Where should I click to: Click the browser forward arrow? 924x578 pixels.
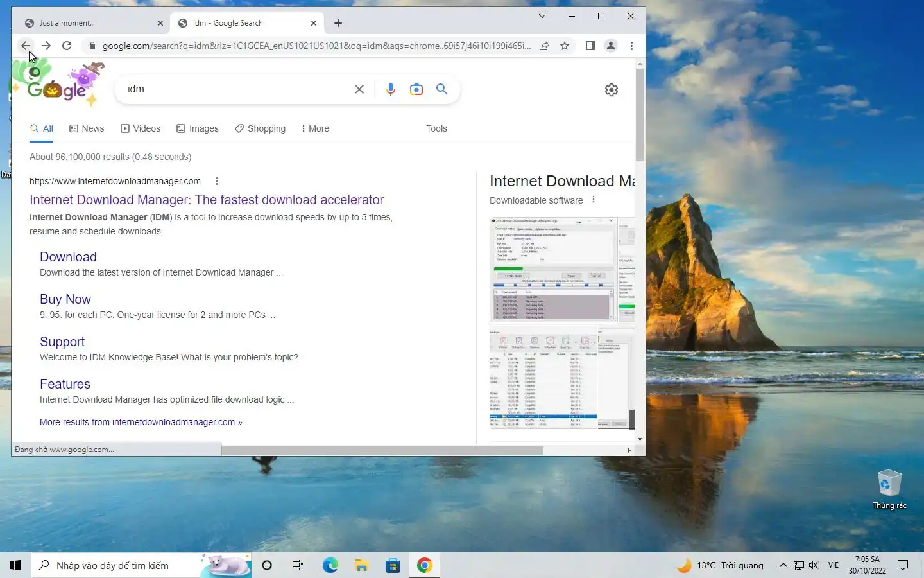coord(46,46)
